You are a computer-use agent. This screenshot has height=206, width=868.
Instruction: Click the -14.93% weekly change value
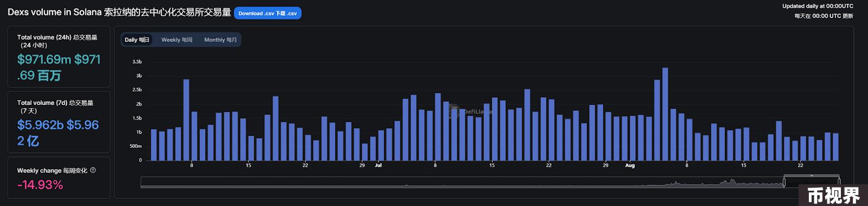pos(40,185)
